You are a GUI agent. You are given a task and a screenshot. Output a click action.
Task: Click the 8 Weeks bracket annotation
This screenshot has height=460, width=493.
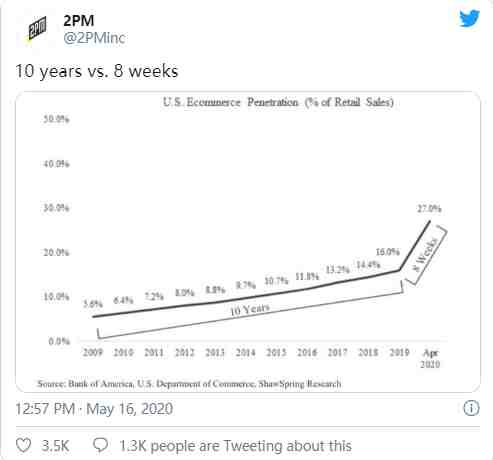point(426,255)
